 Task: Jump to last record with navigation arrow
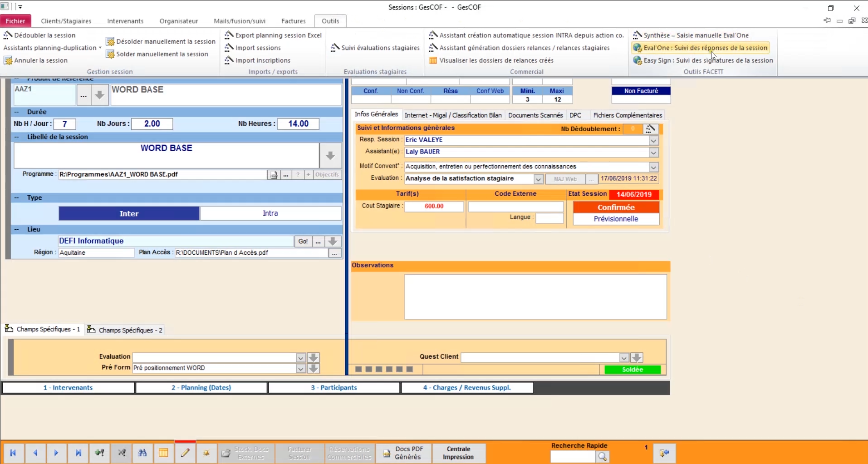tap(78, 453)
